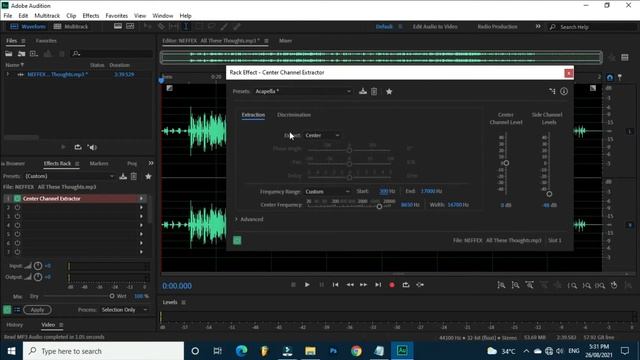Image resolution: width=640 pixels, height=360 pixels.
Task: Switch to Multitrack view button
Action: (71, 27)
